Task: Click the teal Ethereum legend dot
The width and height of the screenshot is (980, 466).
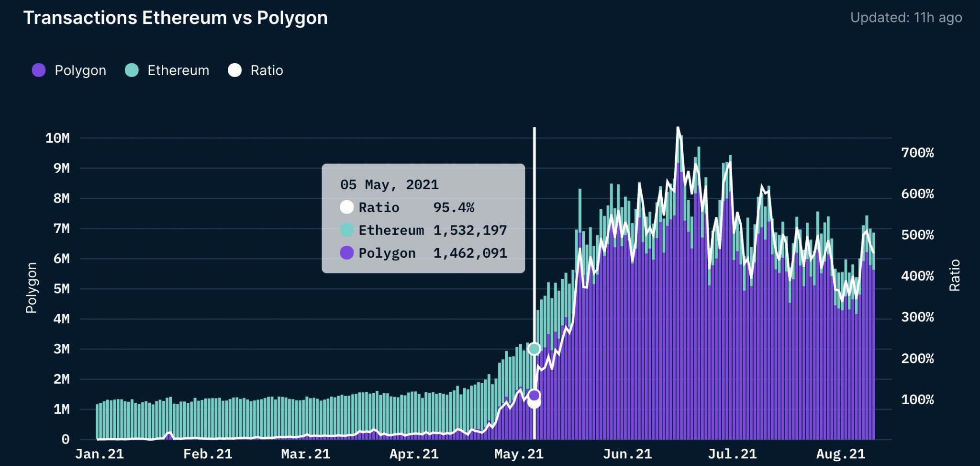Action: 132,70
